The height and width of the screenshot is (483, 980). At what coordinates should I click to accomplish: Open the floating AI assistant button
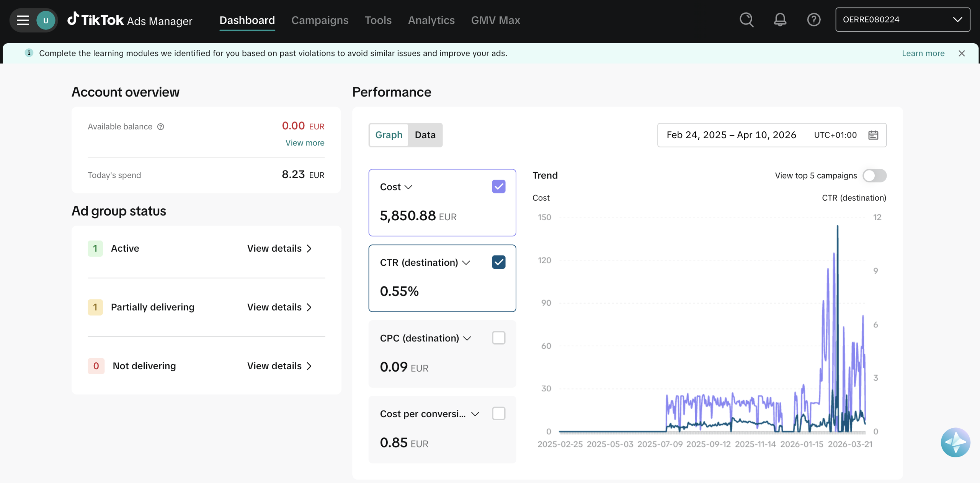pyautogui.click(x=955, y=442)
